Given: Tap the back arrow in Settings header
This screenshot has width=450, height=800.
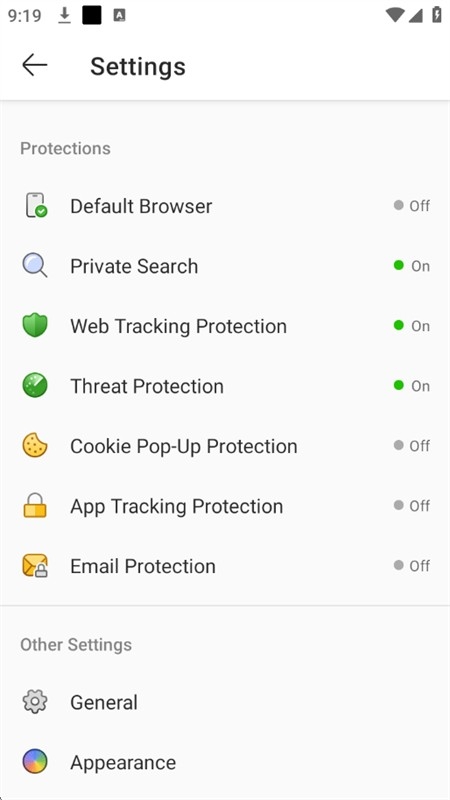Looking at the screenshot, I should click(x=35, y=66).
